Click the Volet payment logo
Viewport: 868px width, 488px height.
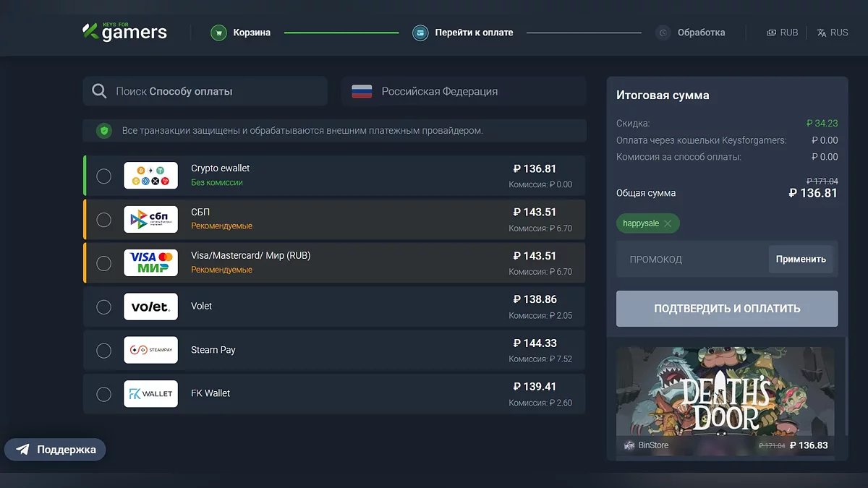[150, 307]
